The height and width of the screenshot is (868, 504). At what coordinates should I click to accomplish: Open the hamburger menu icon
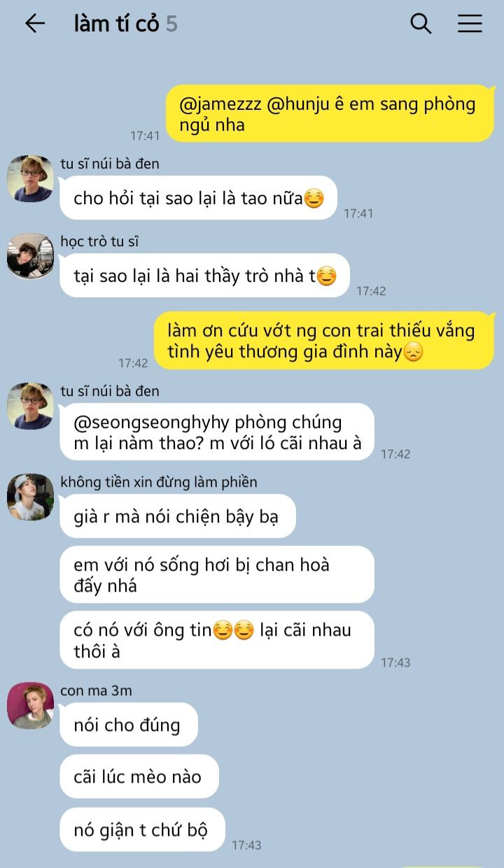(x=470, y=24)
